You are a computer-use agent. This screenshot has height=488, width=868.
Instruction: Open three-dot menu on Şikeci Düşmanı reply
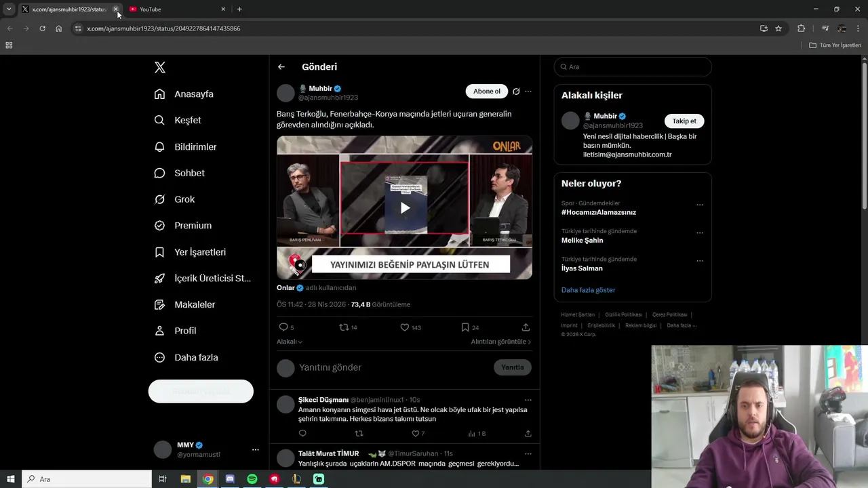tap(528, 400)
